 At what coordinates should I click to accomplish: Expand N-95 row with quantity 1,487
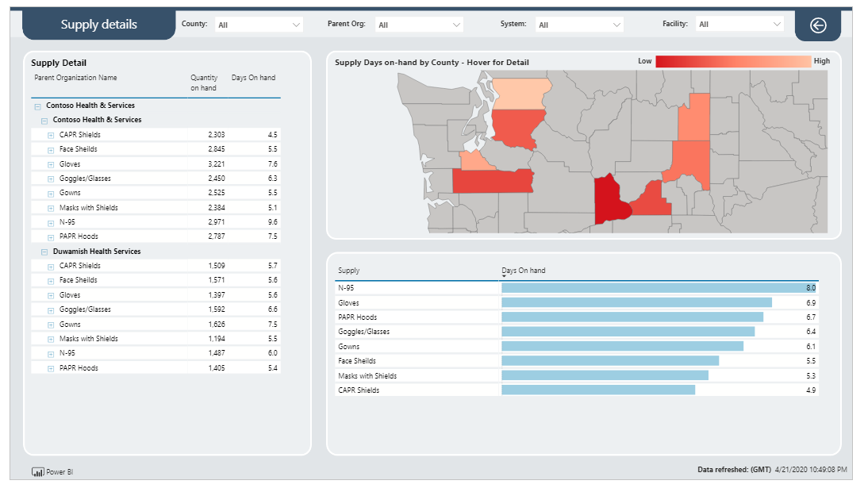coord(50,354)
